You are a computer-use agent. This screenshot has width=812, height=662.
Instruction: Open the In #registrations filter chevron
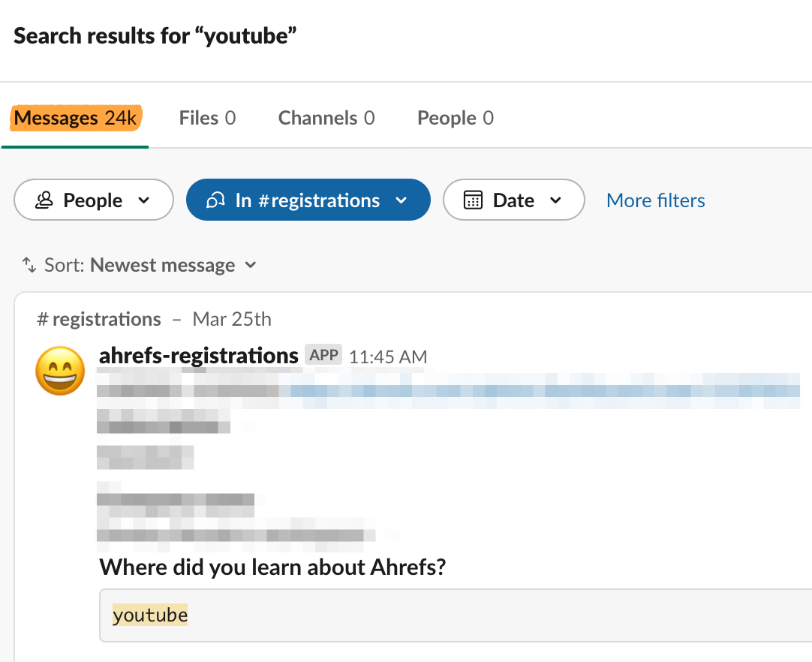[401, 200]
